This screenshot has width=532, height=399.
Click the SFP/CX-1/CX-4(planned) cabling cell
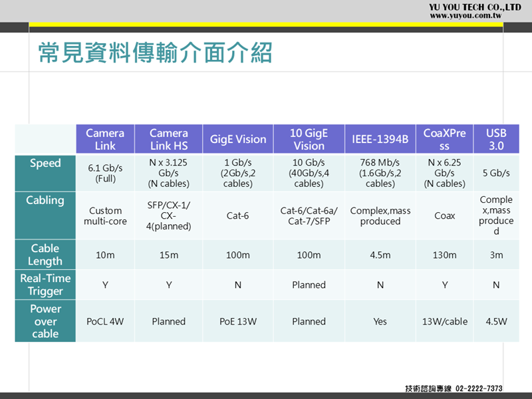tap(169, 215)
